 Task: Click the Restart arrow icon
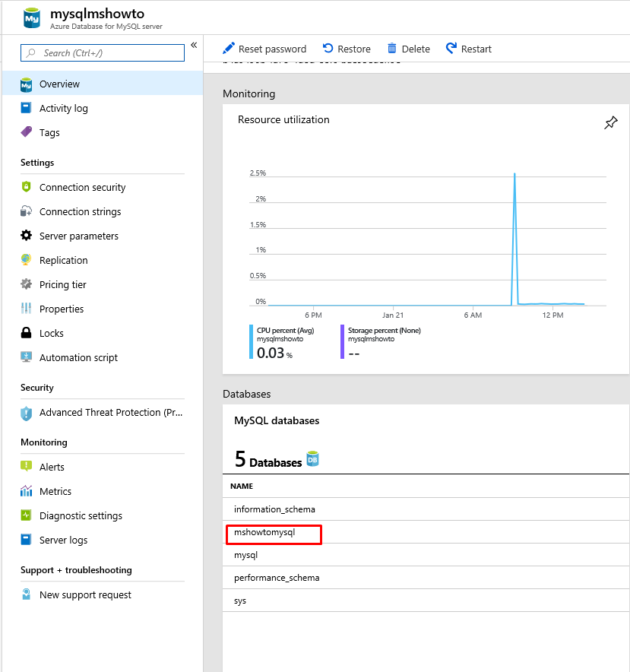pos(451,48)
